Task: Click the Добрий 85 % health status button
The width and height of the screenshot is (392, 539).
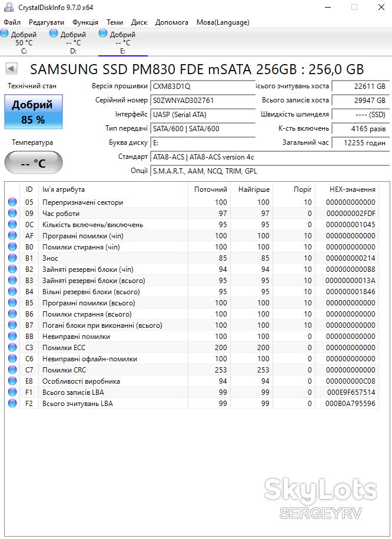Action: click(34, 112)
